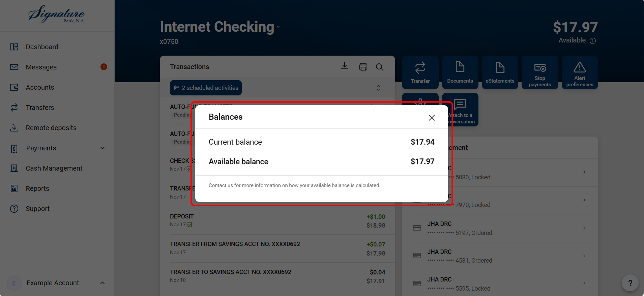Print the transactions list

pos(363,67)
